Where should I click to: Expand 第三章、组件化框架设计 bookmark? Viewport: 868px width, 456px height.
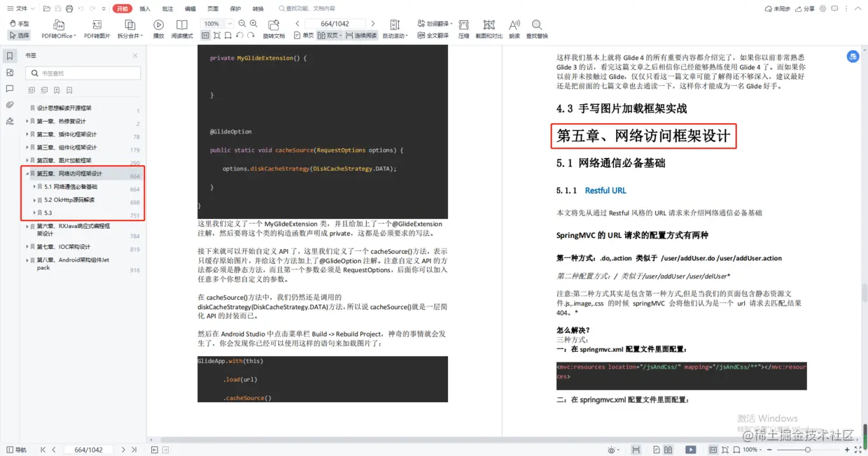(x=27, y=148)
